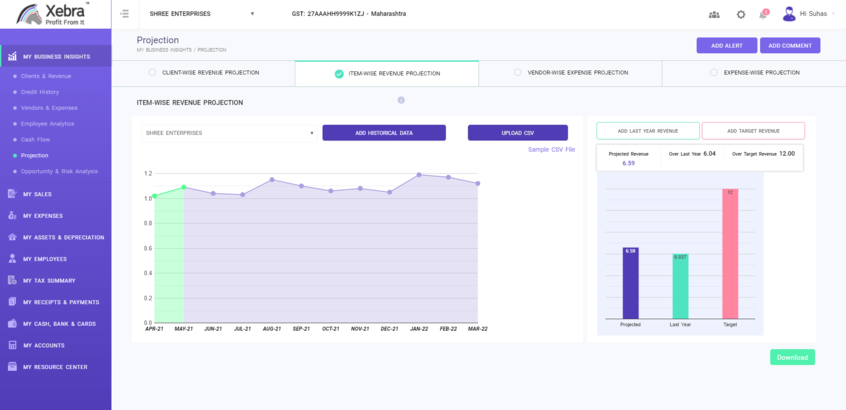846x410 pixels.
Task: Open the My Sales sidebar icon
Action: (x=11, y=194)
